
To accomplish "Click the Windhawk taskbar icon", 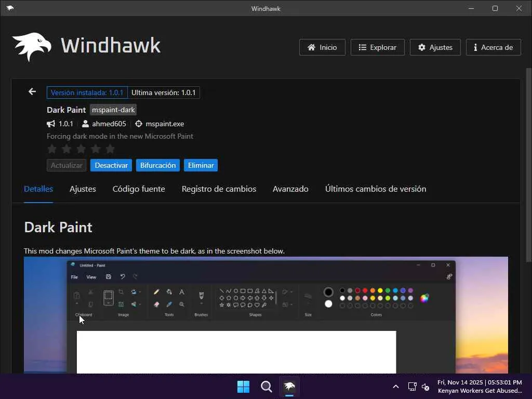I will click(289, 387).
